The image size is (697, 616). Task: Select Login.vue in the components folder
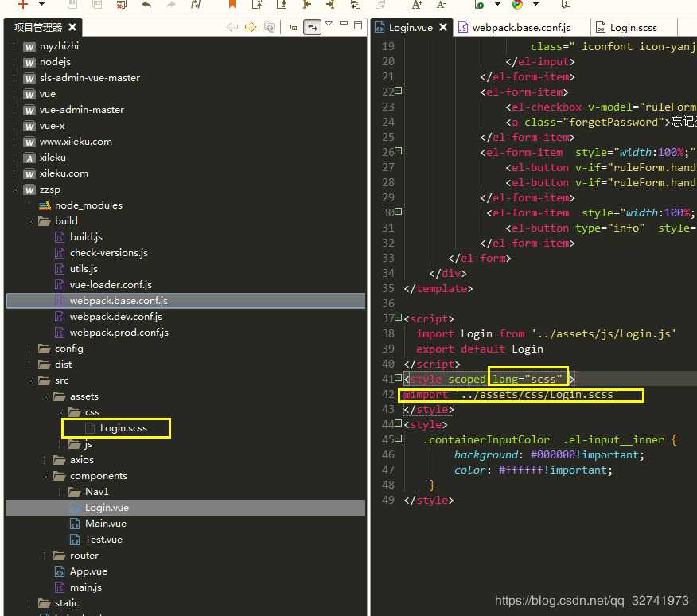(x=107, y=508)
